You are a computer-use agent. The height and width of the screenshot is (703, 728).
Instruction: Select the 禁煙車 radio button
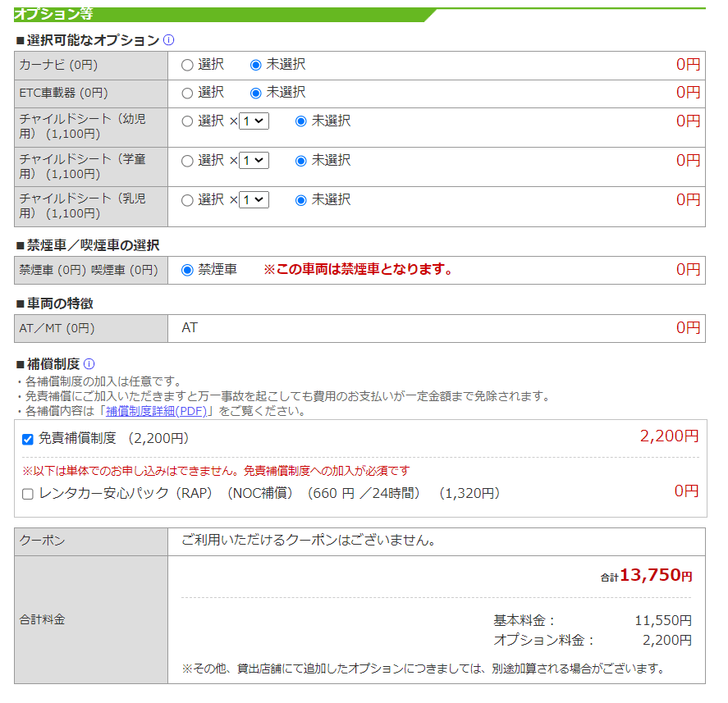187,270
